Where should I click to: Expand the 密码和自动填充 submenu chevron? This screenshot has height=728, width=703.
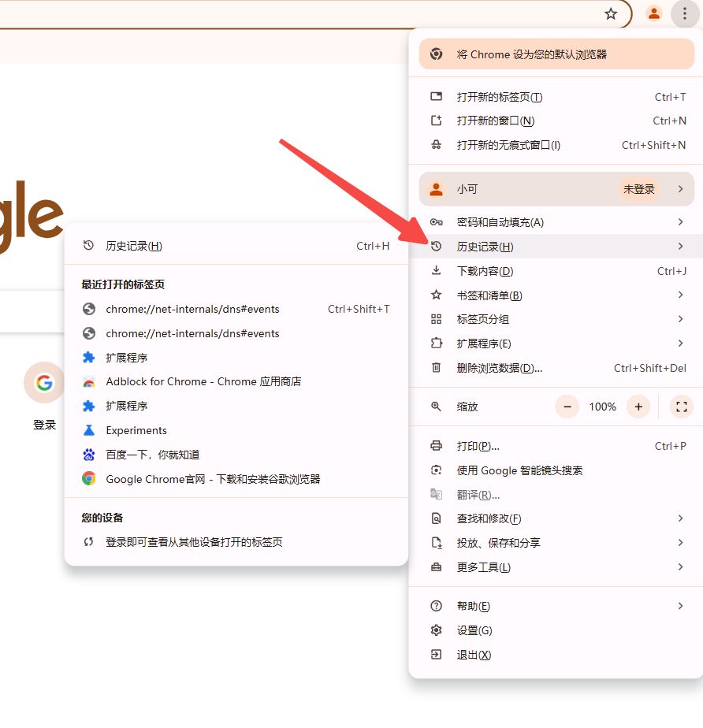point(680,222)
